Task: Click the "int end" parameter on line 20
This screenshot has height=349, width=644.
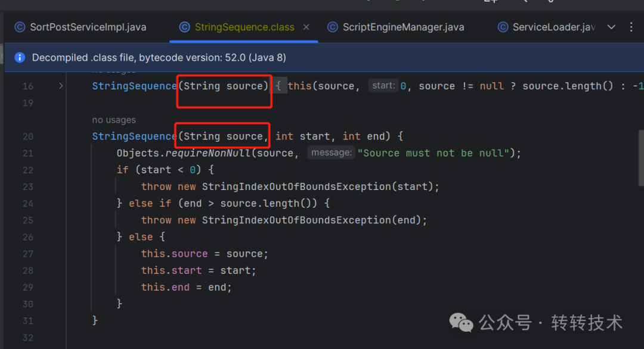Action: [x=364, y=136]
